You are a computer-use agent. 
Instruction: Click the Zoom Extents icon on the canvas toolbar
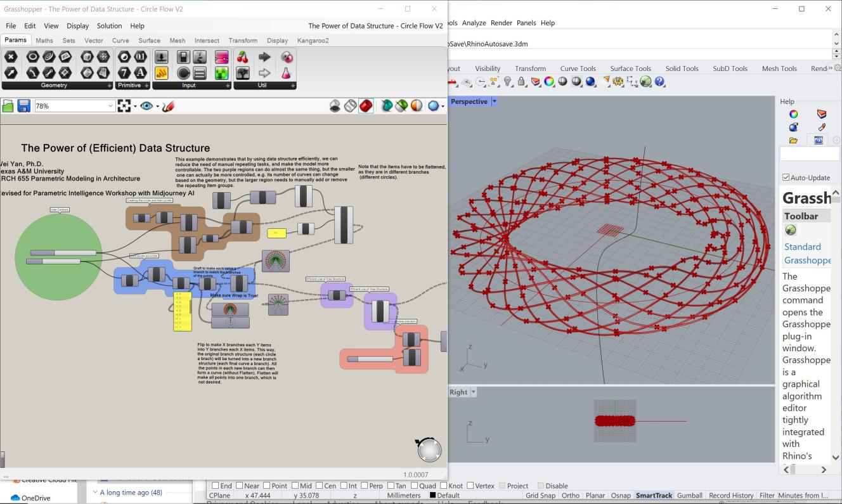point(124,106)
